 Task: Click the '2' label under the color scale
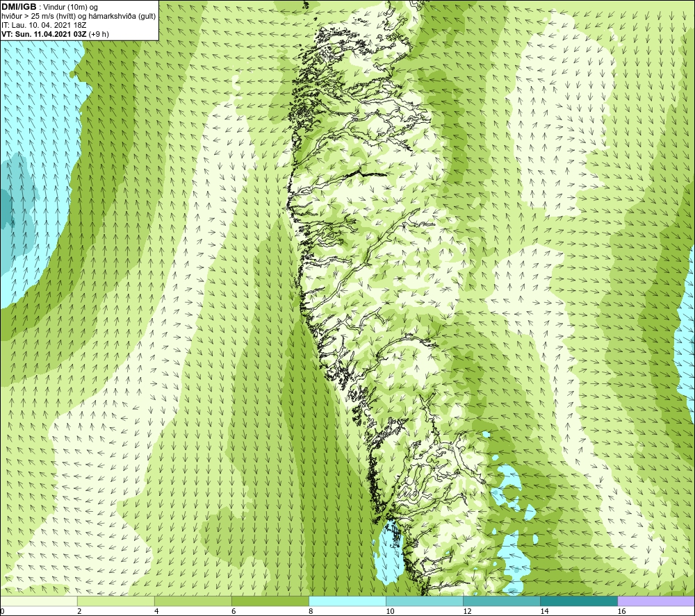click(x=79, y=612)
